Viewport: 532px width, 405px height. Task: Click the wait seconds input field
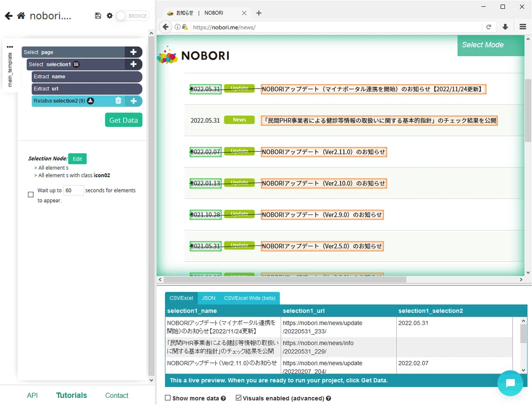(73, 191)
